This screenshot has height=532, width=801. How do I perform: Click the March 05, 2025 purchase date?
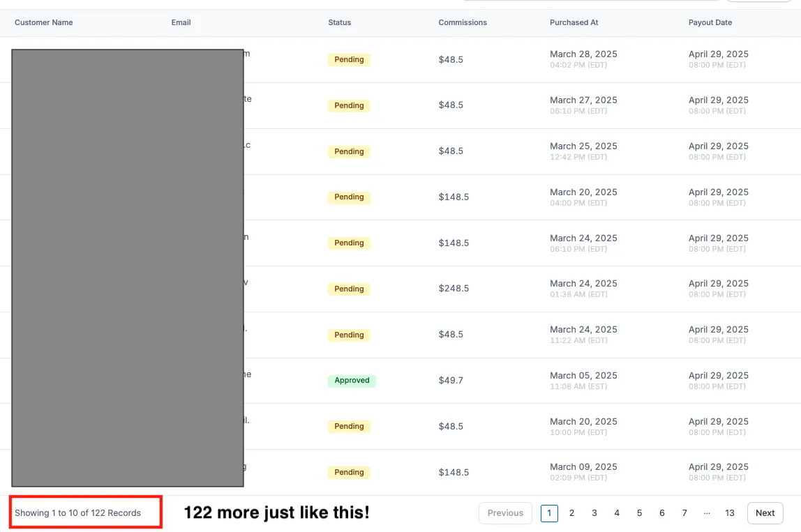(x=583, y=375)
